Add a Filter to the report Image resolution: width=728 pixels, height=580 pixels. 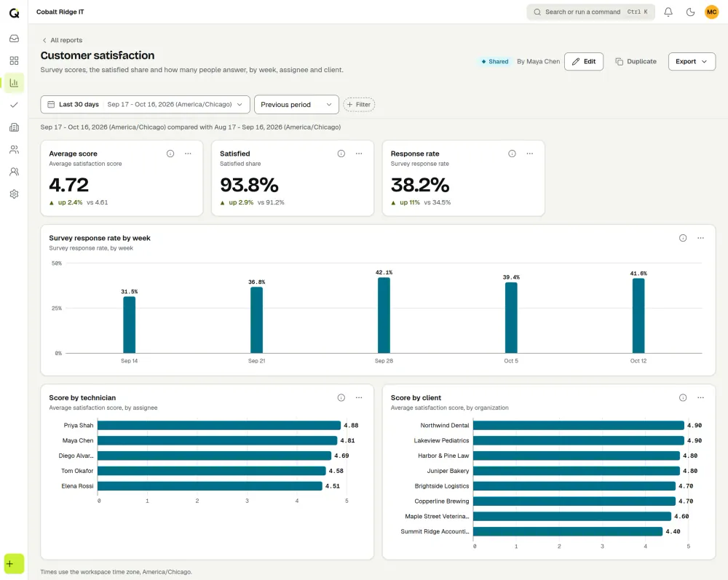coord(359,104)
